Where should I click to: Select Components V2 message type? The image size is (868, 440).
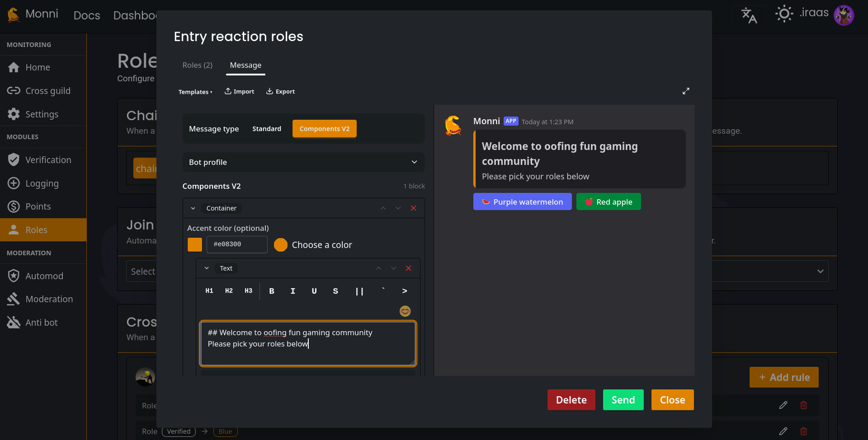click(324, 129)
